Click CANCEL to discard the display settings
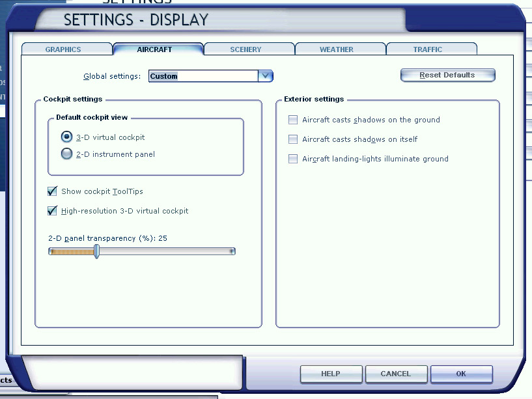The width and height of the screenshot is (532, 399). coord(396,374)
